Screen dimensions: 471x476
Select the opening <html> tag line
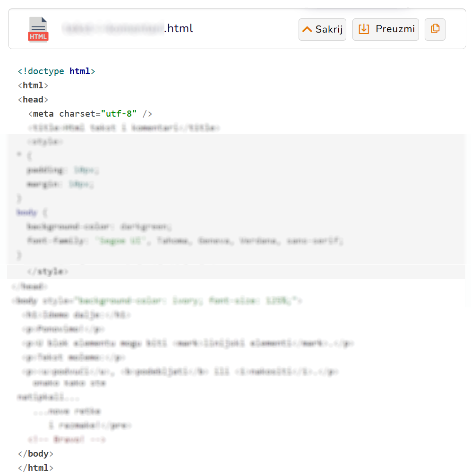33,85
